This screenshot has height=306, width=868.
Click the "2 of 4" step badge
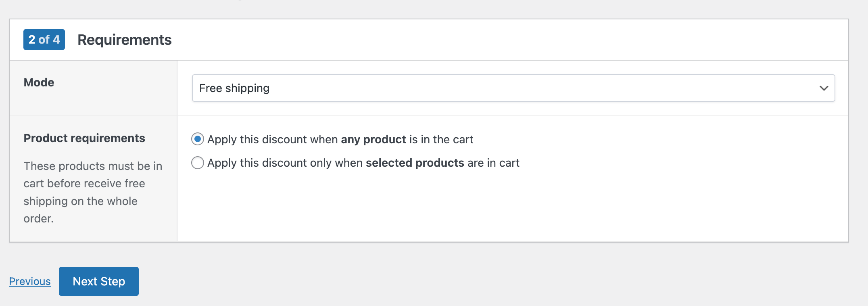click(x=44, y=40)
